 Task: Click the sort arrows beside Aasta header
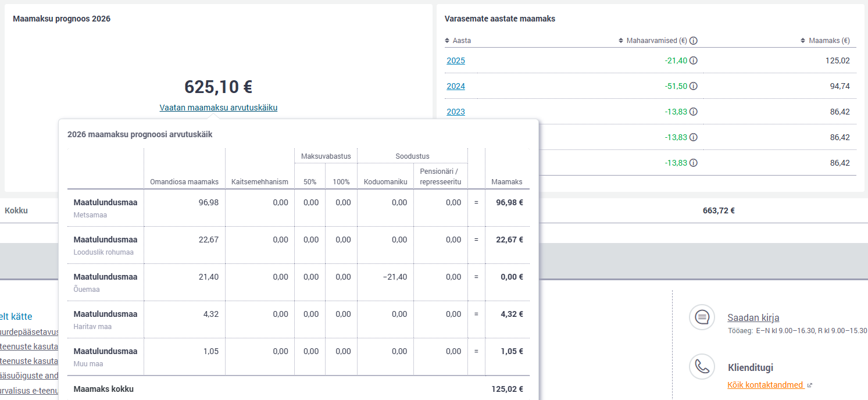click(x=447, y=41)
